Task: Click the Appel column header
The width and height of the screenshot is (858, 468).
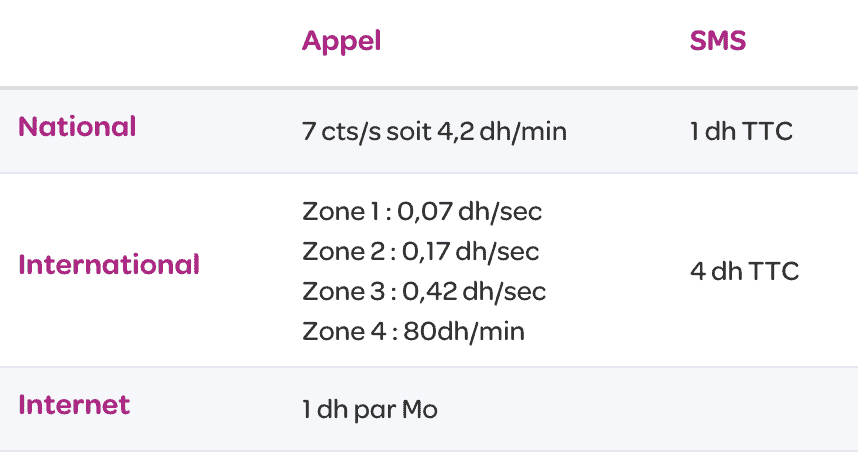Action: click(x=341, y=41)
